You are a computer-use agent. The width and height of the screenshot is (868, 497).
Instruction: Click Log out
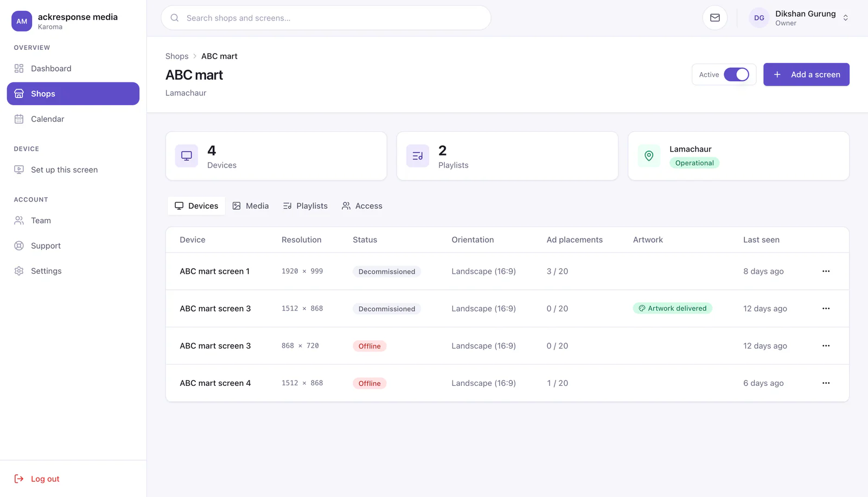coord(37,479)
